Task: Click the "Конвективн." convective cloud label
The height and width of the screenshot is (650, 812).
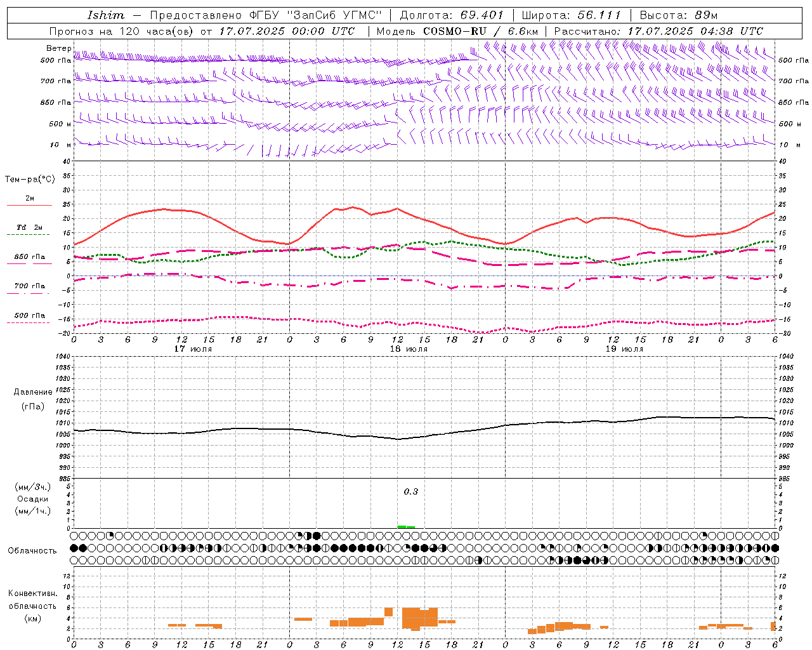Action: coord(33,594)
